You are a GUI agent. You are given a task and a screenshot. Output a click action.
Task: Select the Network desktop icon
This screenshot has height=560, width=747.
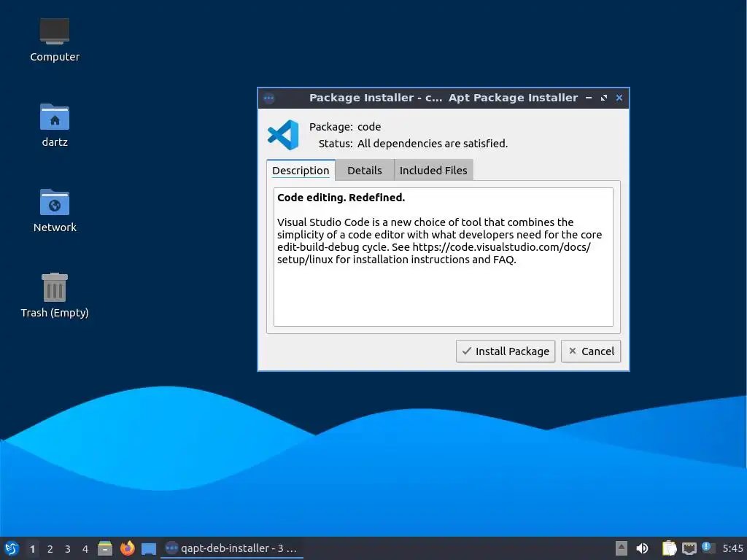tap(55, 211)
